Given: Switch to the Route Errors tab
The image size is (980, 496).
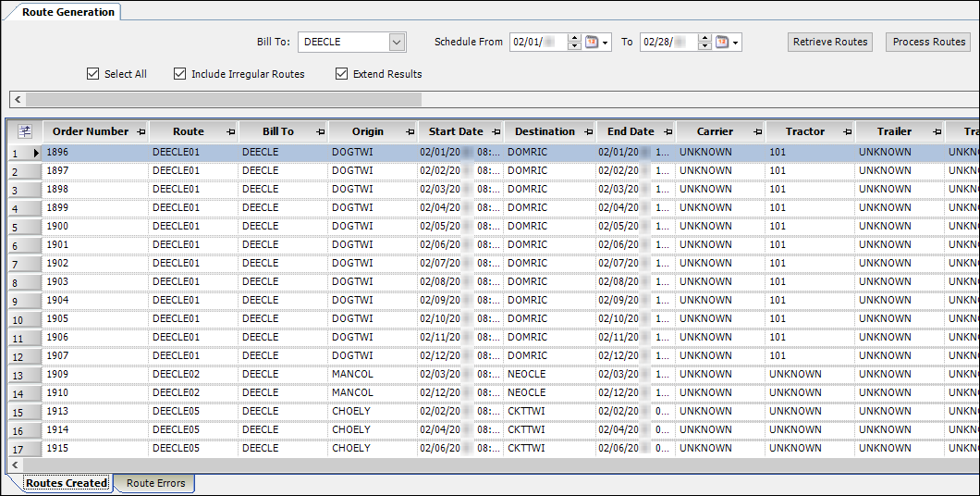Looking at the screenshot, I should [x=155, y=483].
